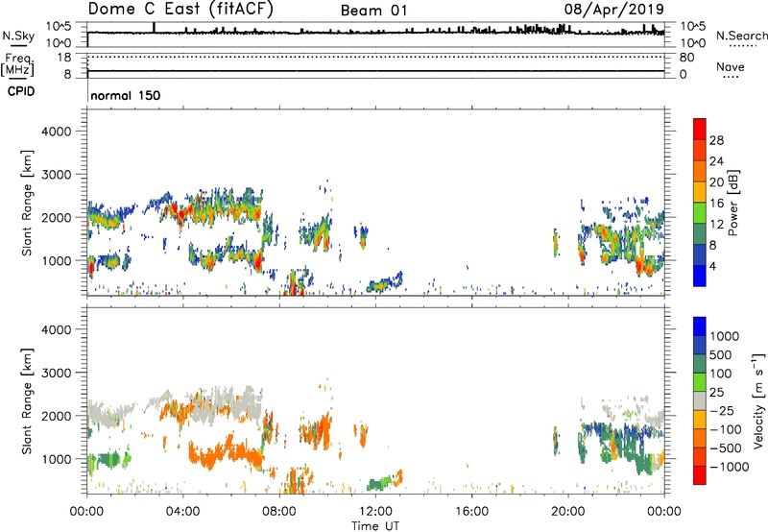Image resolution: width=768 pixels, height=532 pixels.
Task: Click the 'Slant Range [km]' label of the power panel
Action: 27,203
